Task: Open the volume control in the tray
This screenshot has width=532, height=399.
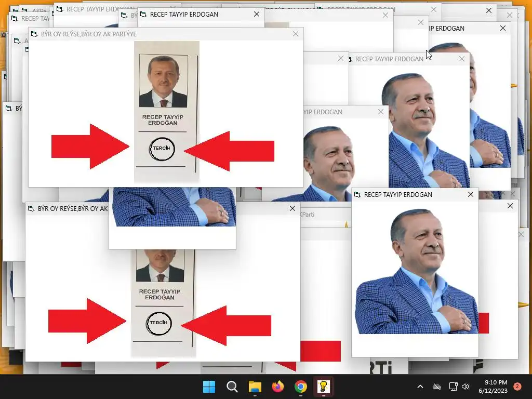Action: point(465,387)
